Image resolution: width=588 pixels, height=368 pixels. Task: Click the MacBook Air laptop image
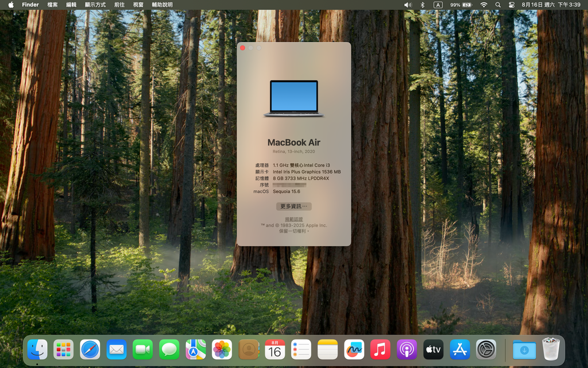294,98
